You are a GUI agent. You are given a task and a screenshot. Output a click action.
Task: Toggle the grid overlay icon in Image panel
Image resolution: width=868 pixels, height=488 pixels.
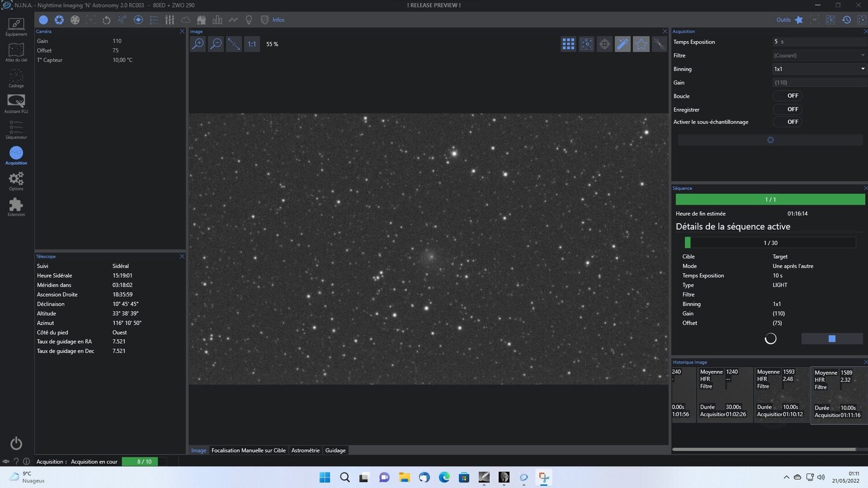[x=568, y=44]
